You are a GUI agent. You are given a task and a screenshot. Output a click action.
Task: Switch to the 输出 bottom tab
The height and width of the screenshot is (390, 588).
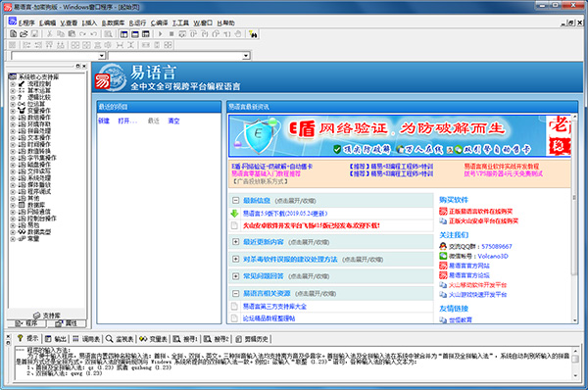[56, 339]
